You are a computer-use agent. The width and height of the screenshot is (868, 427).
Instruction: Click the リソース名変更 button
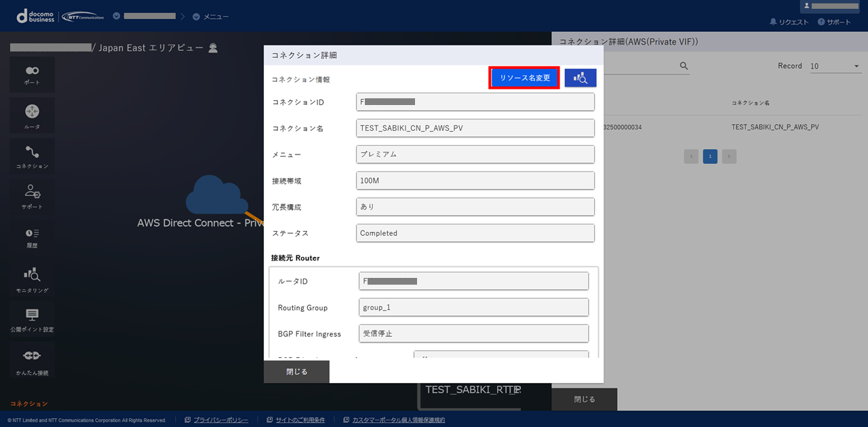coord(525,78)
